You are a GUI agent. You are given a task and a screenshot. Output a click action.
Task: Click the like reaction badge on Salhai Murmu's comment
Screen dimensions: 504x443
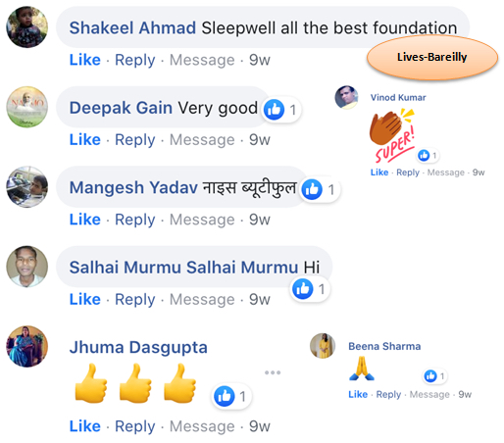tap(309, 289)
